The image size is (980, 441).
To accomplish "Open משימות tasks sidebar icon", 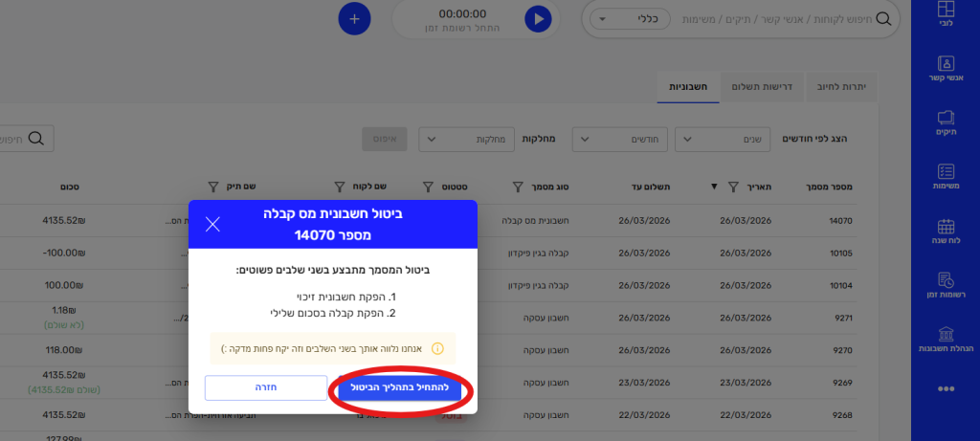I will pyautogui.click(x=946, y=178).
